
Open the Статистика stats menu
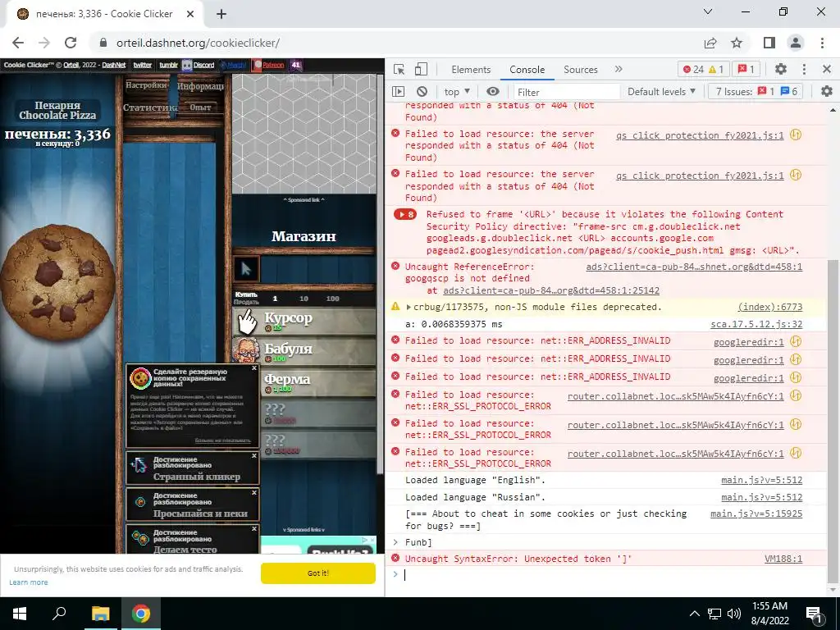coord(150,107)
